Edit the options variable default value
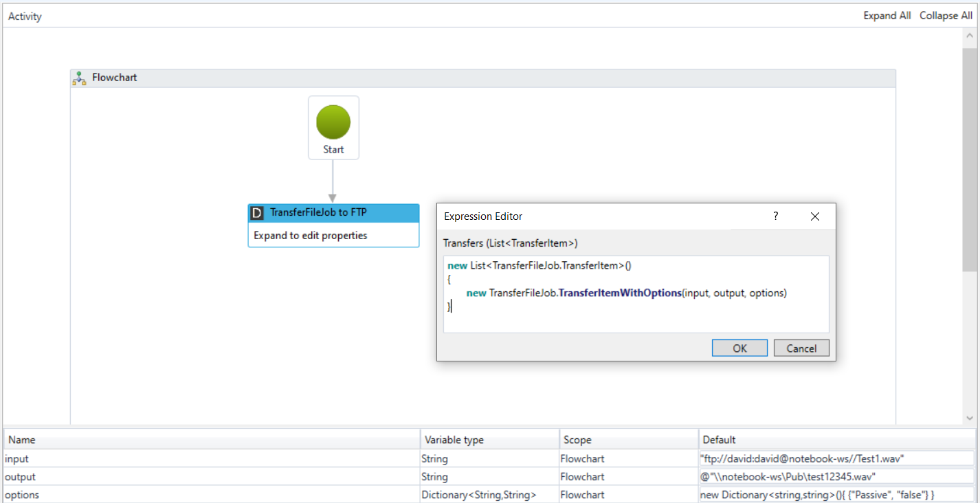The width and height of the screenshot is (980, 503). click(x=836, y=495)
